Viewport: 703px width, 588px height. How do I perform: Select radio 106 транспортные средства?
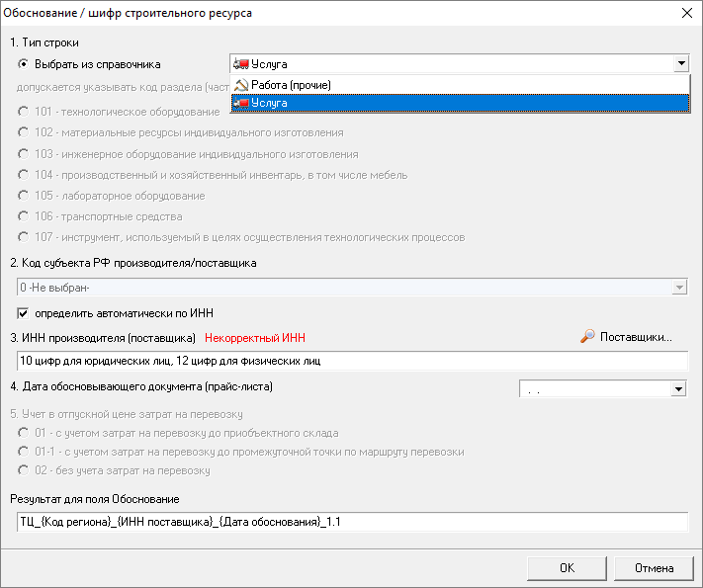[24, 216]
